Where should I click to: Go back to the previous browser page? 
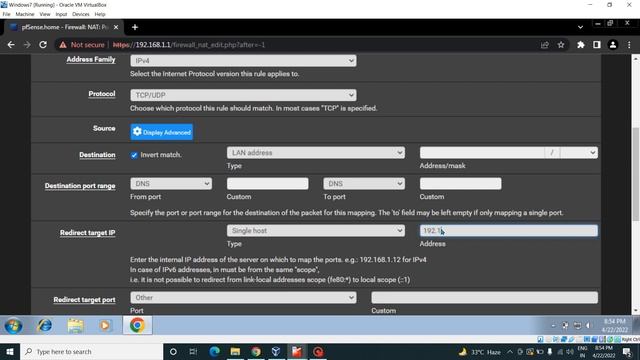pos(11,45)
